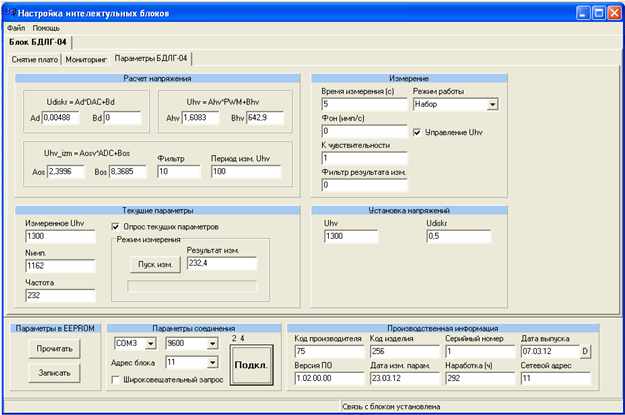Click the Aos input field
The width and height of the screenshot is (625, 415).
(x=66, y=172)
